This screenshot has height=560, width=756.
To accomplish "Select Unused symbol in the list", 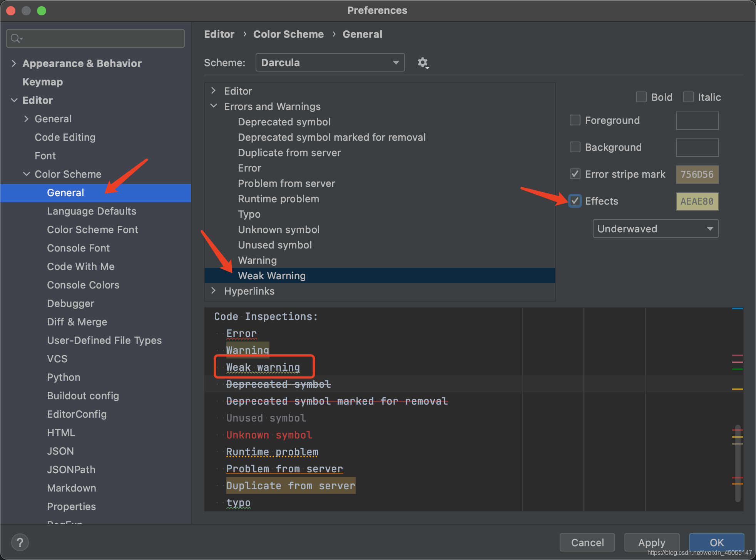I will click(x=275, y=245).
